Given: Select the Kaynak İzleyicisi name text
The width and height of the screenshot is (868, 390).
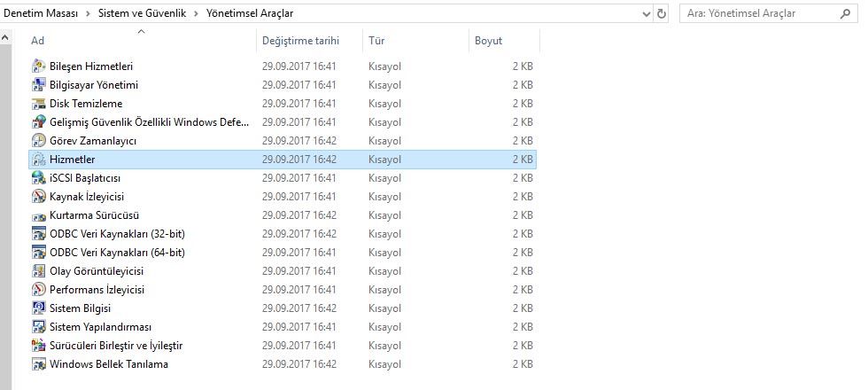Looking at the screenshot, I should point(87,197).
